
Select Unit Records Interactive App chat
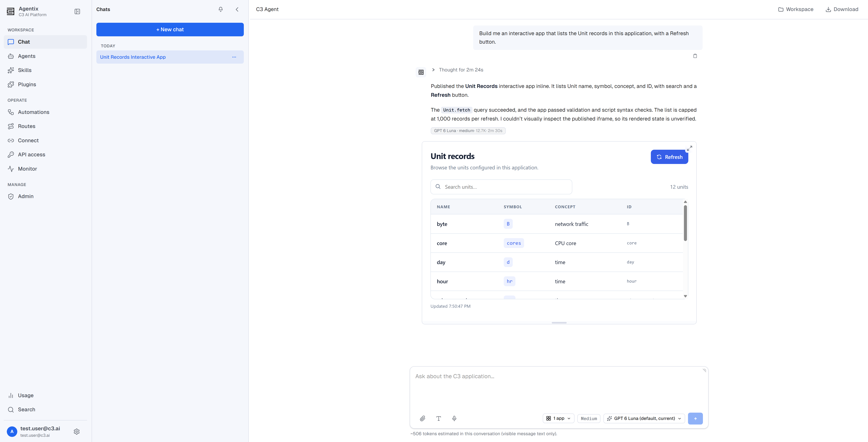point(170,57)
